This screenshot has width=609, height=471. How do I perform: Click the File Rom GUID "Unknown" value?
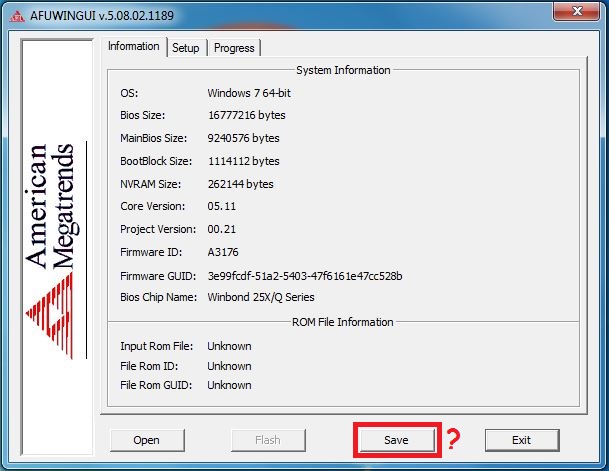[x=229, y=385]
